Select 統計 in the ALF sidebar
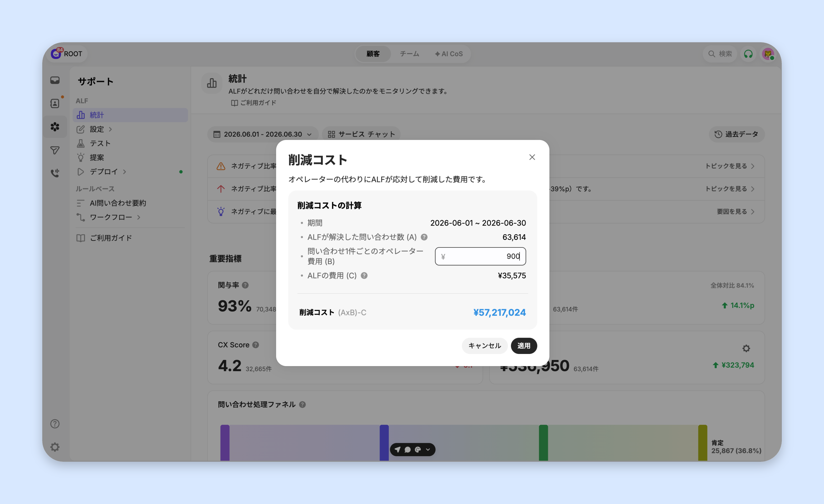This screenshot has height=504, width=824. point(130,115)
